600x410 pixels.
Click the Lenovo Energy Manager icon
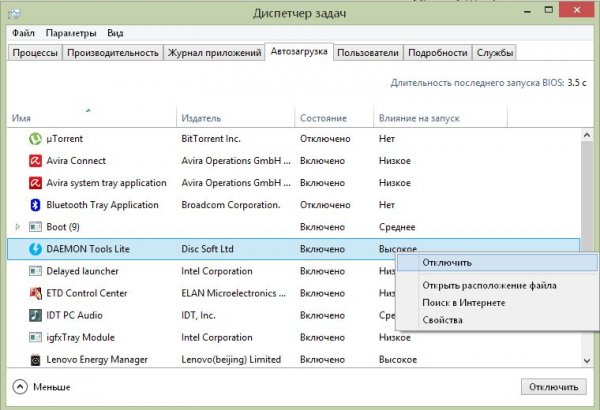[35, 360]
